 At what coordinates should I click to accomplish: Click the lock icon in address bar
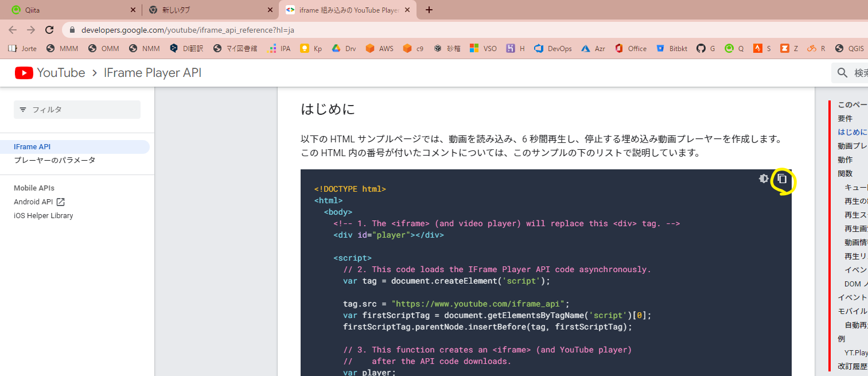pos(72,30)
